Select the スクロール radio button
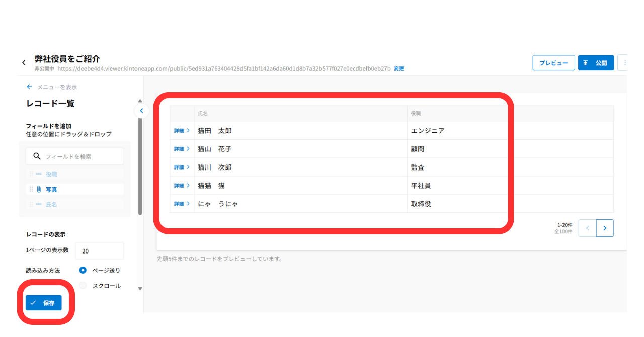Image resolution: width=644 pixels, height=337 pixels. point(82,285)
